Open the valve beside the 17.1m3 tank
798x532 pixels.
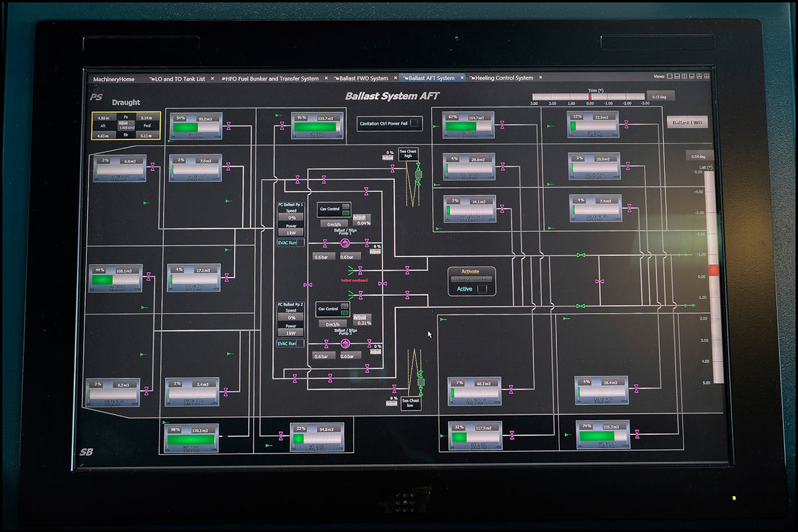[x=227, y=277]
